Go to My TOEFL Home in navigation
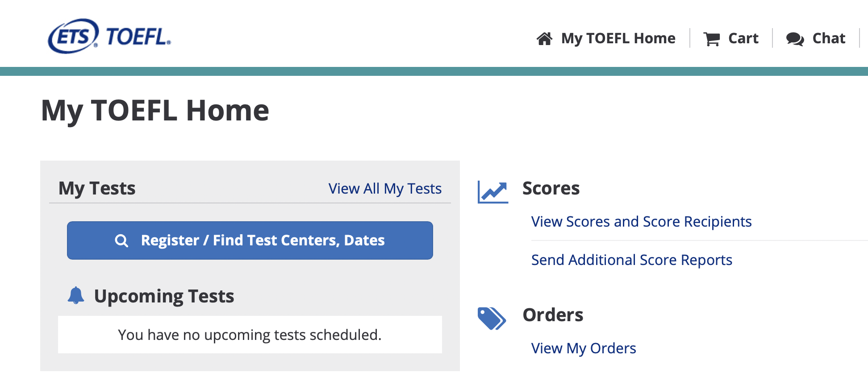 tap(618, 38)
